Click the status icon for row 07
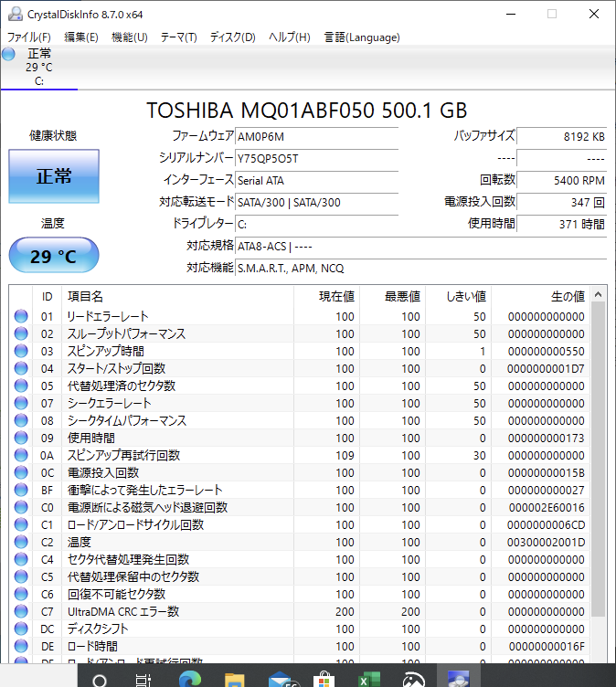Viewport: 616px width, 687px height. pos(21,403)
